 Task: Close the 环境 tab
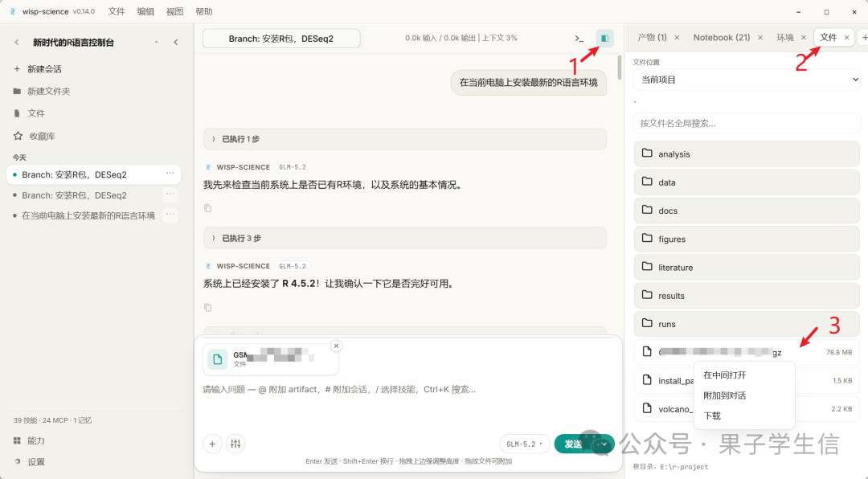click(803, 38)
